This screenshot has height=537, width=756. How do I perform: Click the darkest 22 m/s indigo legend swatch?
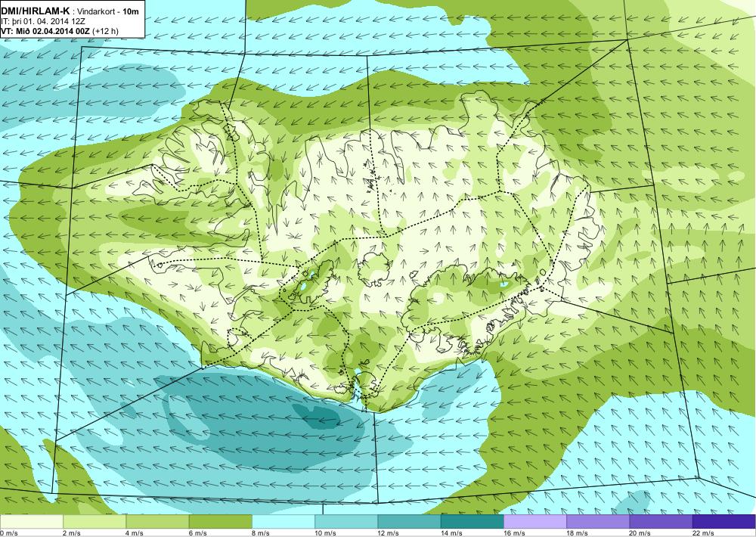[x=724, y=522]
